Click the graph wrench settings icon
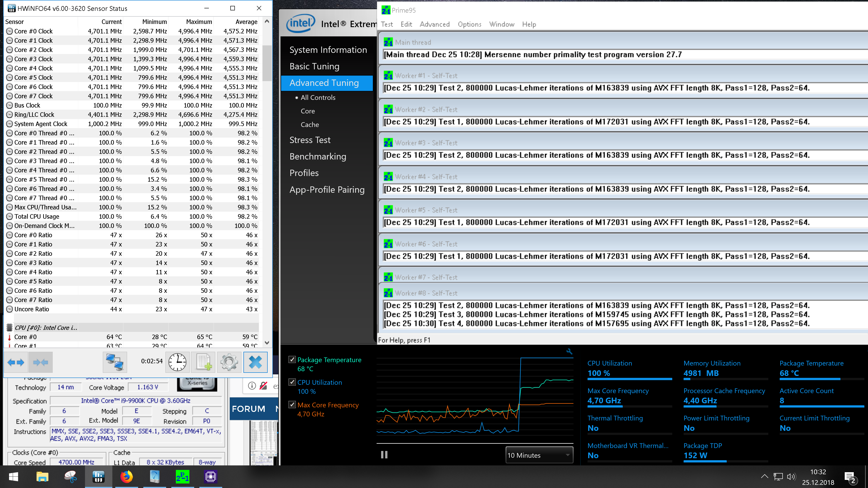Screen dimensions: 868x488 pyautogui.click(x=569, y=351)
